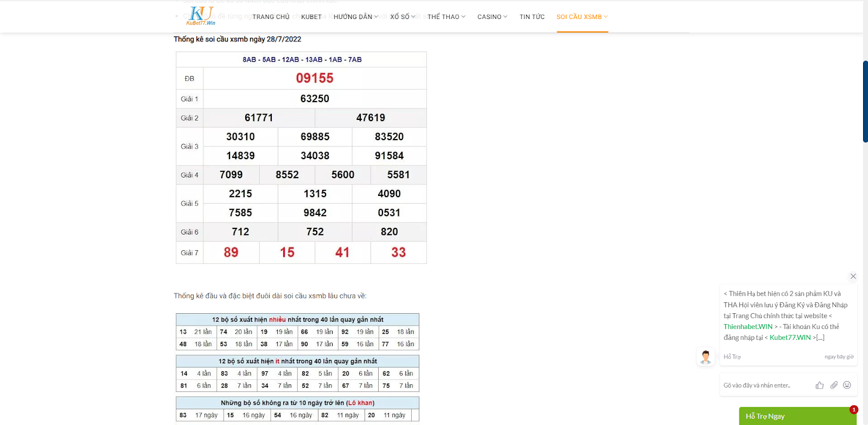Select Giải 3 number 30310

click(x=240, y=137)
